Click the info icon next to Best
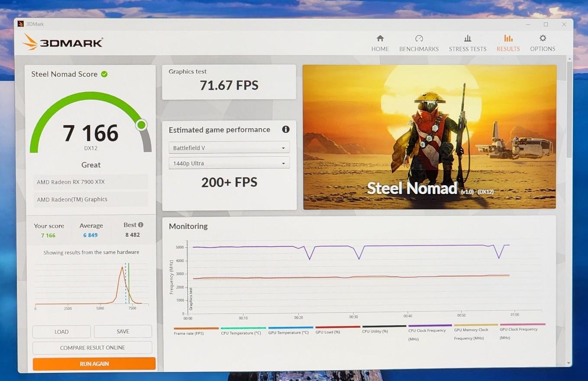 tap(140, 225)
